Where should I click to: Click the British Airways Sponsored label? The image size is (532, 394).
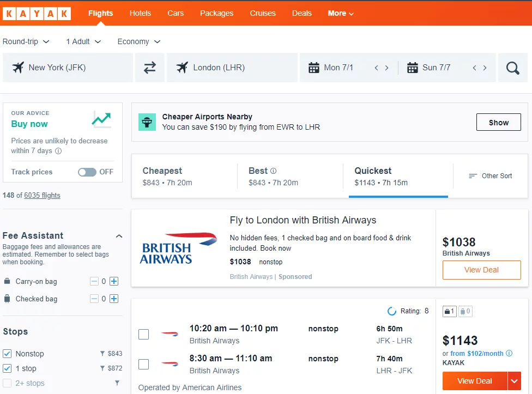271,277
